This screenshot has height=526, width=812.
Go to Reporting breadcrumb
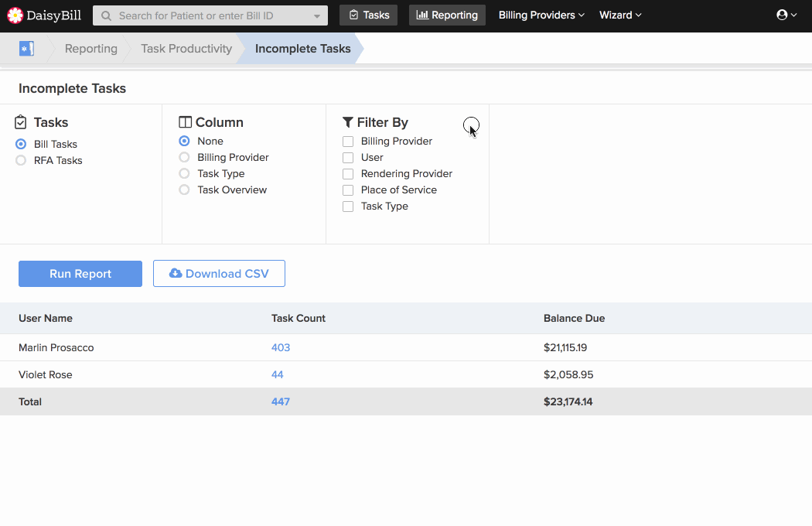click(x=91, y=49)
